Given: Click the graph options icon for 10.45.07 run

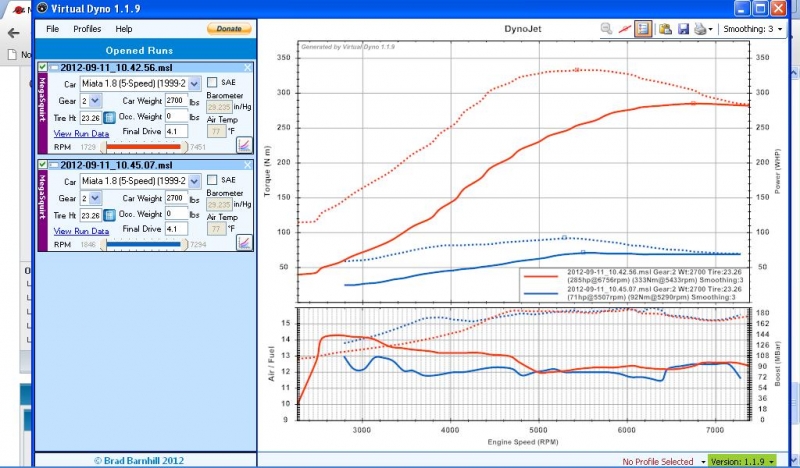Looking at the screenshot, I should 244,242.
